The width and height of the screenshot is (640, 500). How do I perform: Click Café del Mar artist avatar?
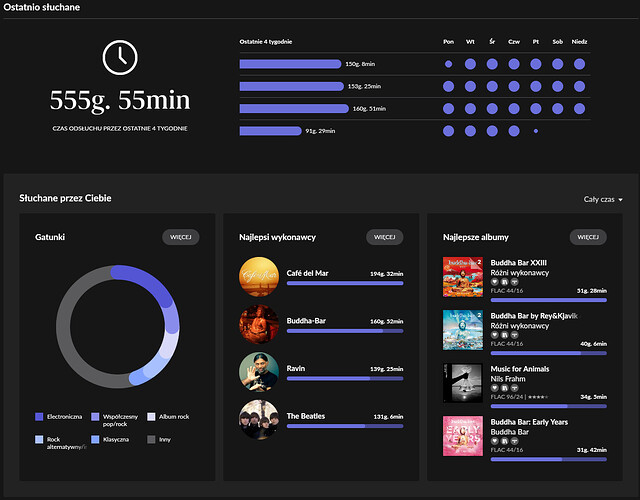(x=259, y=277)
